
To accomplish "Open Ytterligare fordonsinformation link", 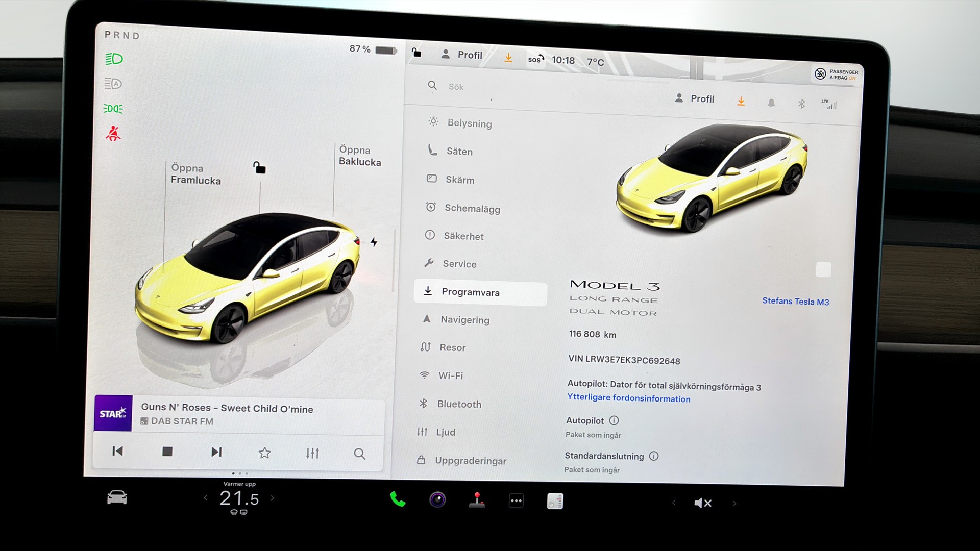I will coord(628,398).
